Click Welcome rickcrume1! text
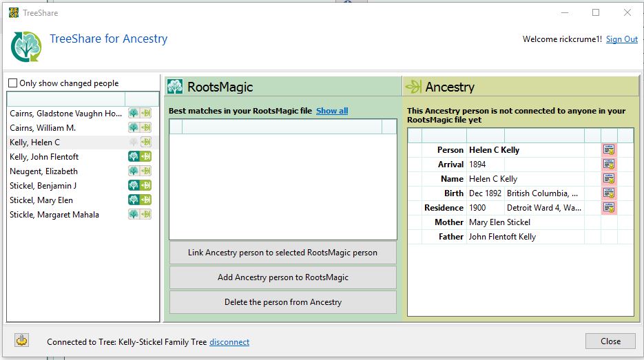This screenshot has height=360, width=644. pos(562,39)
